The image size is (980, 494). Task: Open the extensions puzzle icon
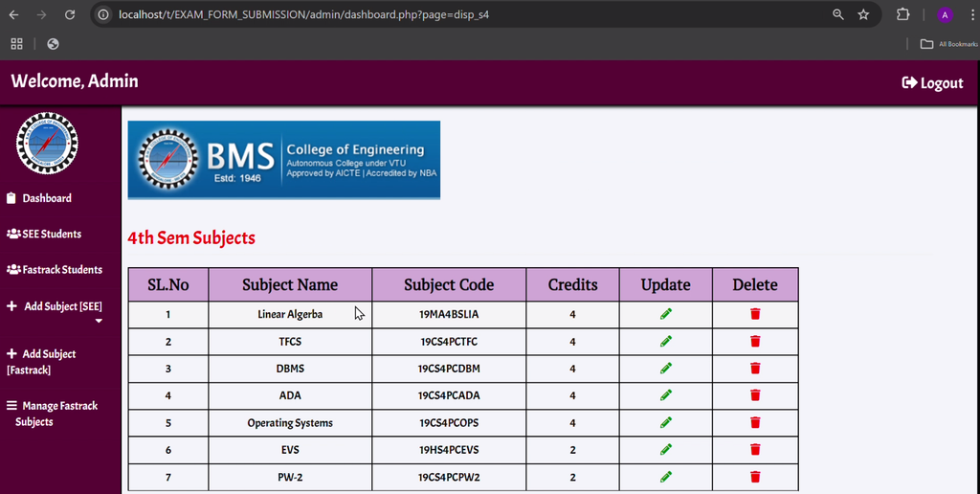click(x=902, y=14)
